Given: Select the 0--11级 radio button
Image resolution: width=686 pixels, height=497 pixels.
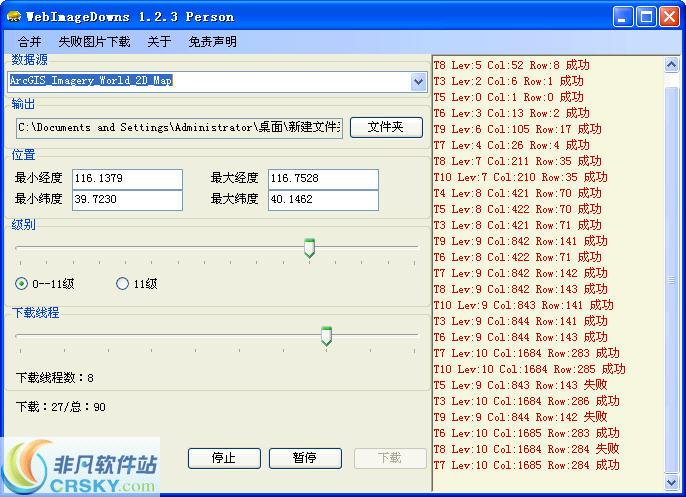Looking at the screenshot, I should click(21, 284).
